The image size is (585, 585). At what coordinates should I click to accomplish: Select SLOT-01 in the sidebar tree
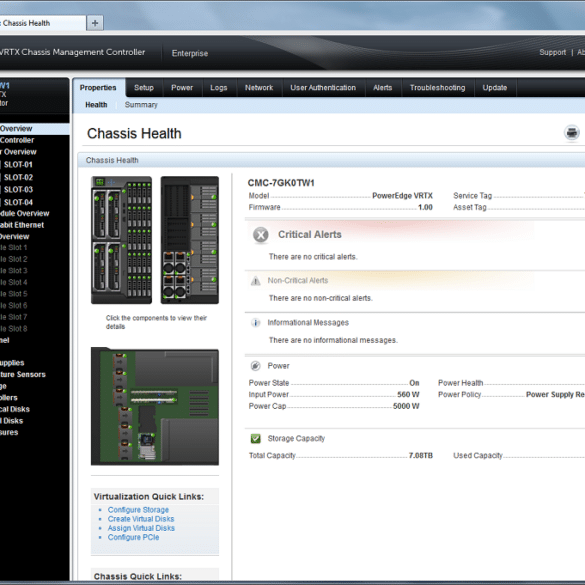point(18,165)
